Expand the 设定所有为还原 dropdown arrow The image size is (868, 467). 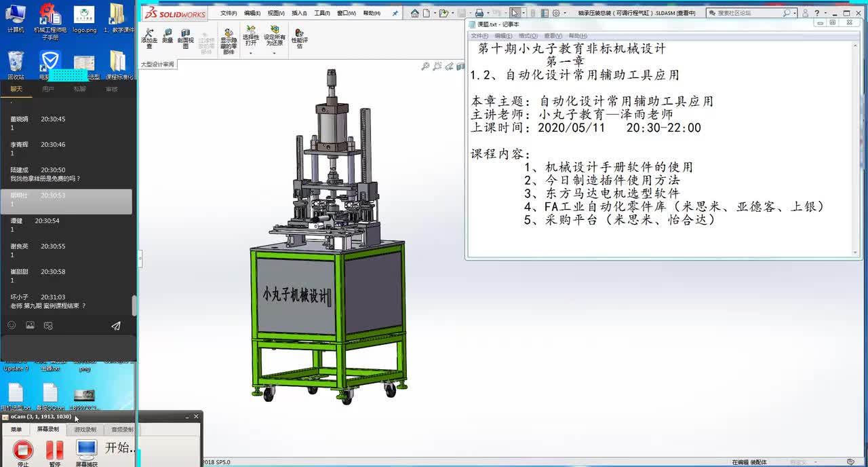[275, 52]
